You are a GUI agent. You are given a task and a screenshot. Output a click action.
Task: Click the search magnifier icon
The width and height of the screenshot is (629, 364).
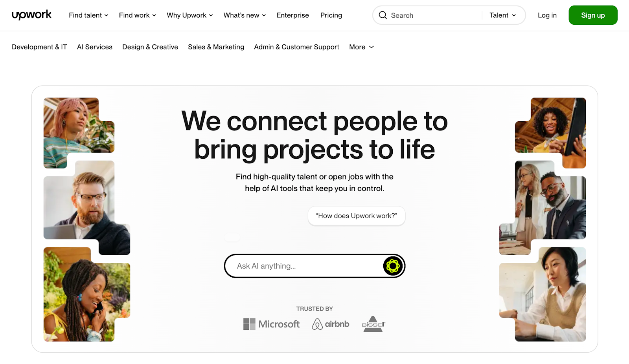pos(383,15)
